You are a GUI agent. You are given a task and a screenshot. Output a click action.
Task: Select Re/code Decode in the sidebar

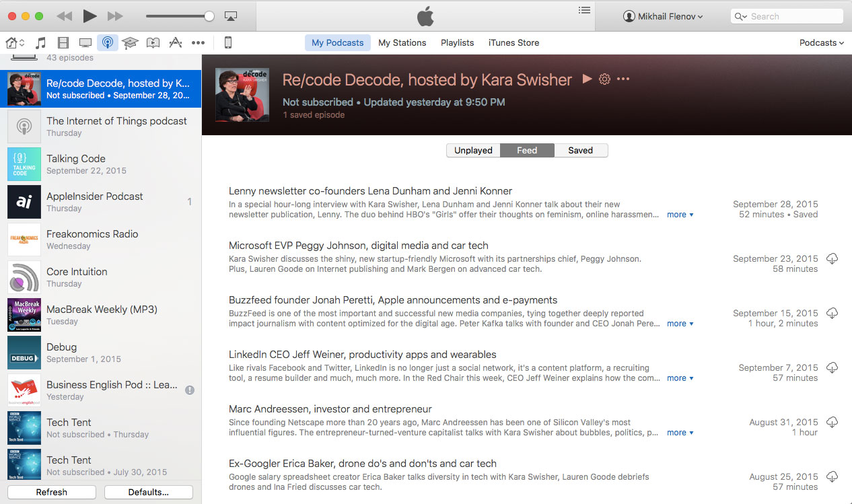[101, 89]
